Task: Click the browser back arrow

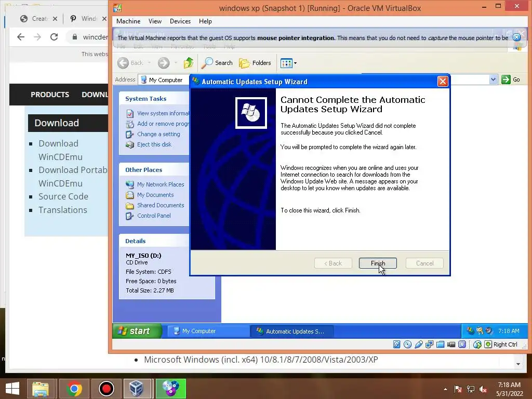Action: 21,37
